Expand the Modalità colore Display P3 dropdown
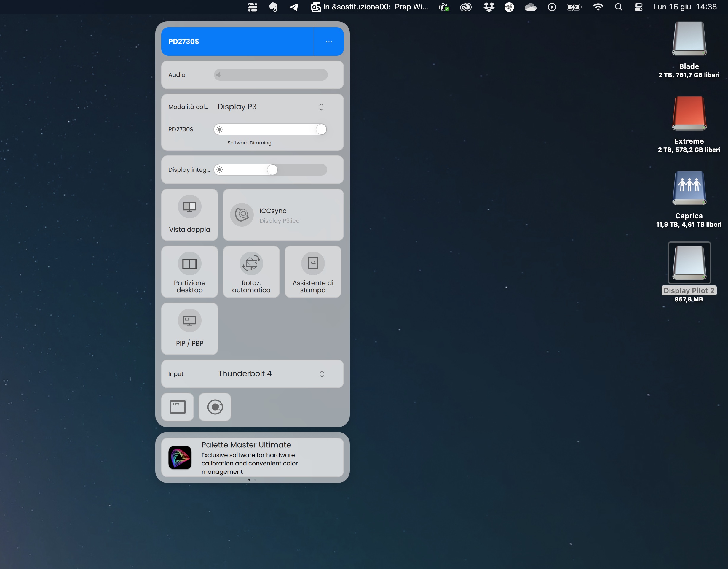The width and height of the screenshot is (728, 569). click(x=321, y=107)
